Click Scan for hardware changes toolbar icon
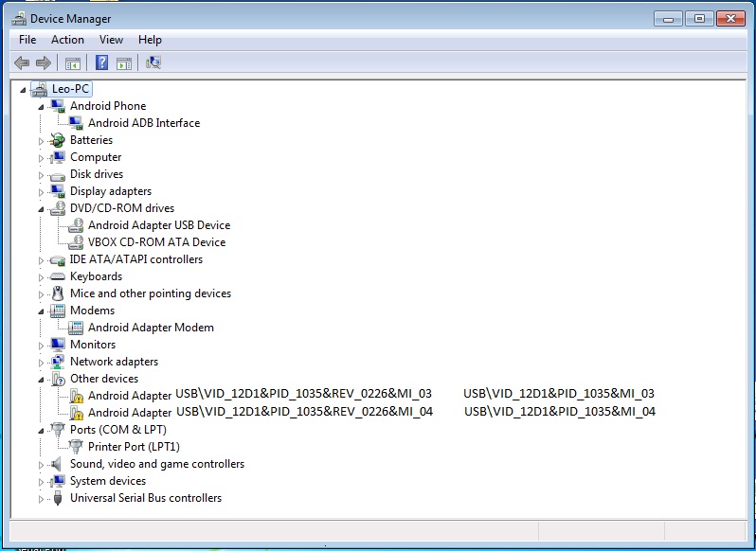Screen dimensions: 756x551 click(153, 62)
